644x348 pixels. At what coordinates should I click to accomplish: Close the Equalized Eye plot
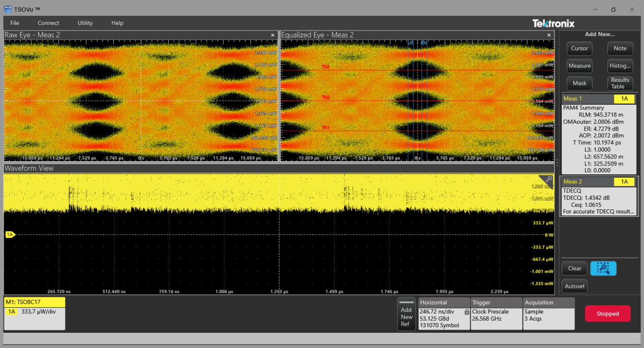click(549, 35)
